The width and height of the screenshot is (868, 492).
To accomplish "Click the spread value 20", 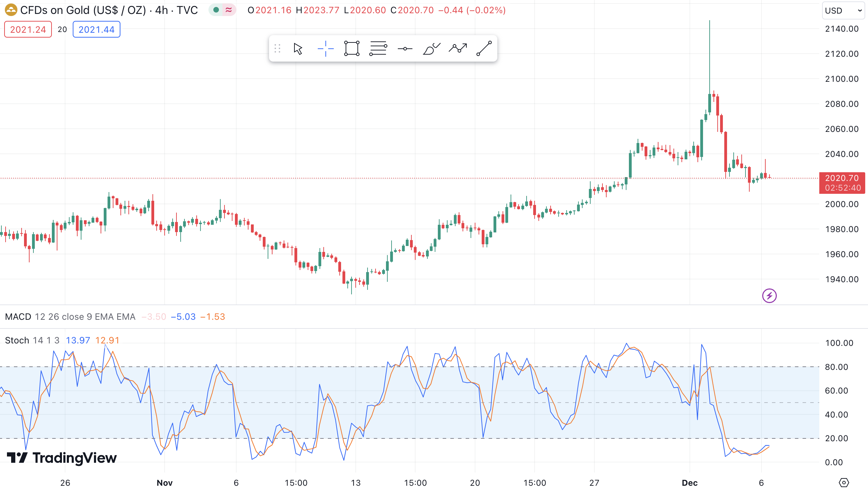I will tap(62, 30).
